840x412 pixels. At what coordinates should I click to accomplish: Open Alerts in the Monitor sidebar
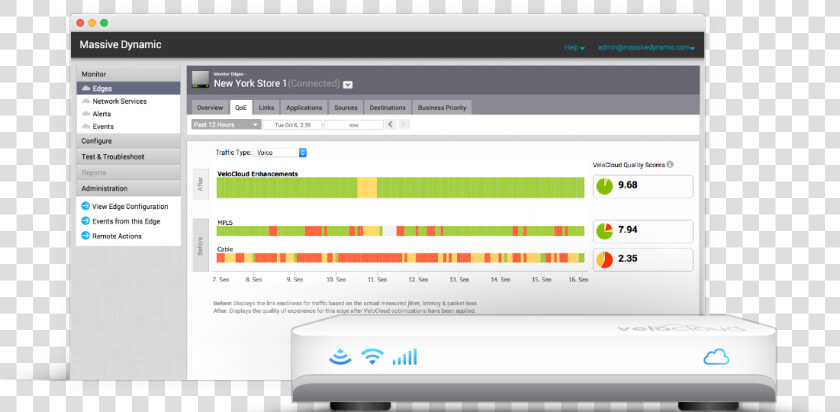[x=101, y=114]
